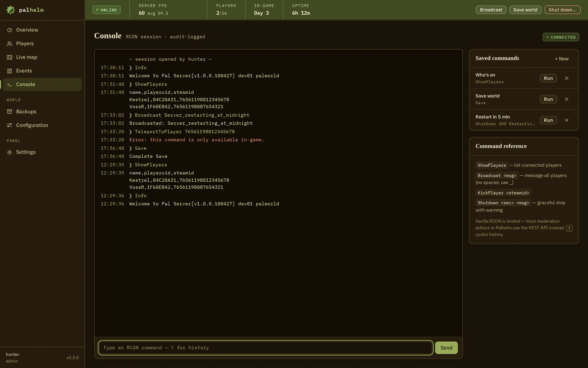Open the Events page
This screenshot has height=368, width=588.
42,71
